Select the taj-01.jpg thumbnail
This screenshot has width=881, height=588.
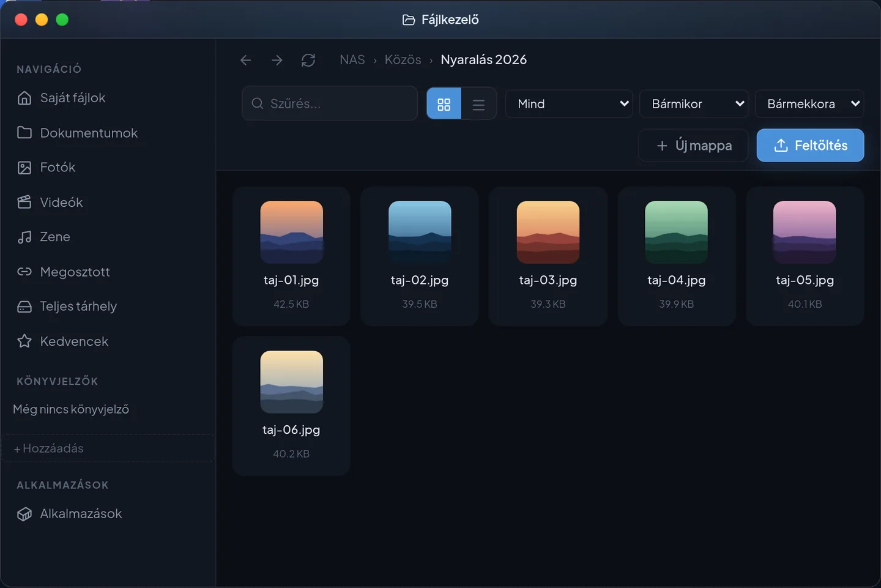(292, 233)
